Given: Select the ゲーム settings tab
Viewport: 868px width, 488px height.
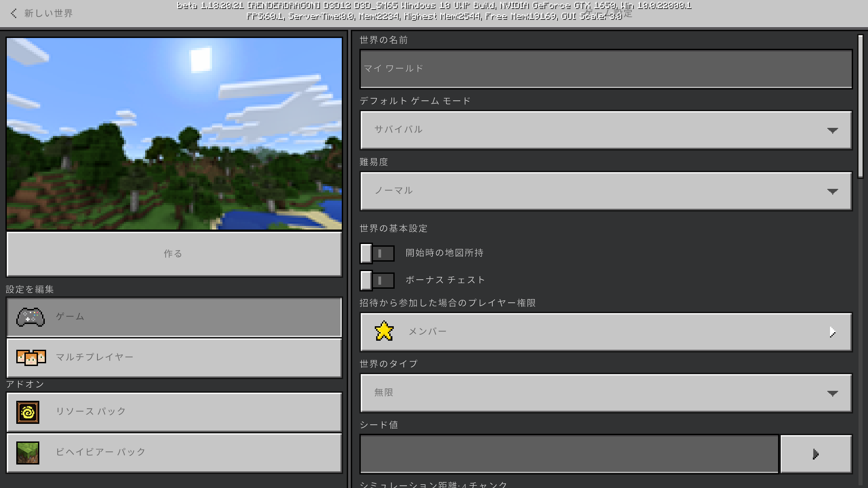Looking at the screenshot, I should pos(174,317).
